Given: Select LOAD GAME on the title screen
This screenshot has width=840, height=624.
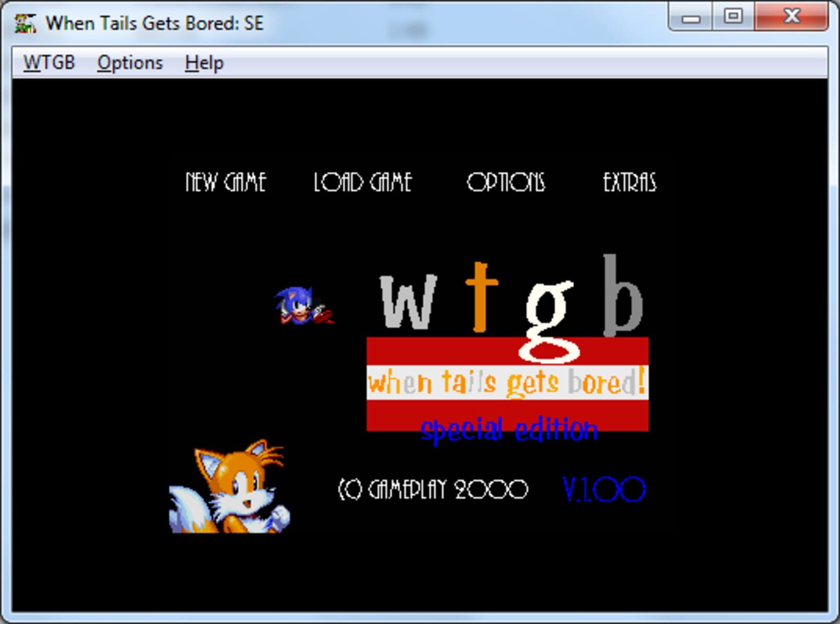Looking at the screenshot, I should coord(362,183).
